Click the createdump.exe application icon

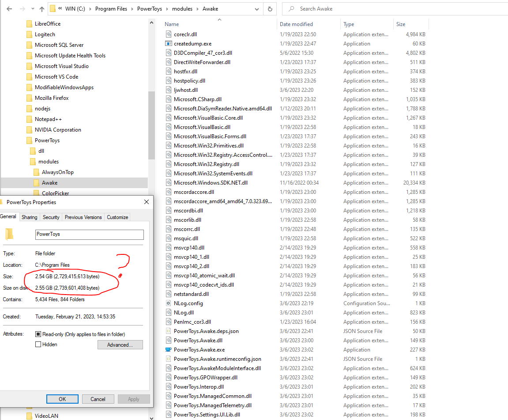point(169,43)
